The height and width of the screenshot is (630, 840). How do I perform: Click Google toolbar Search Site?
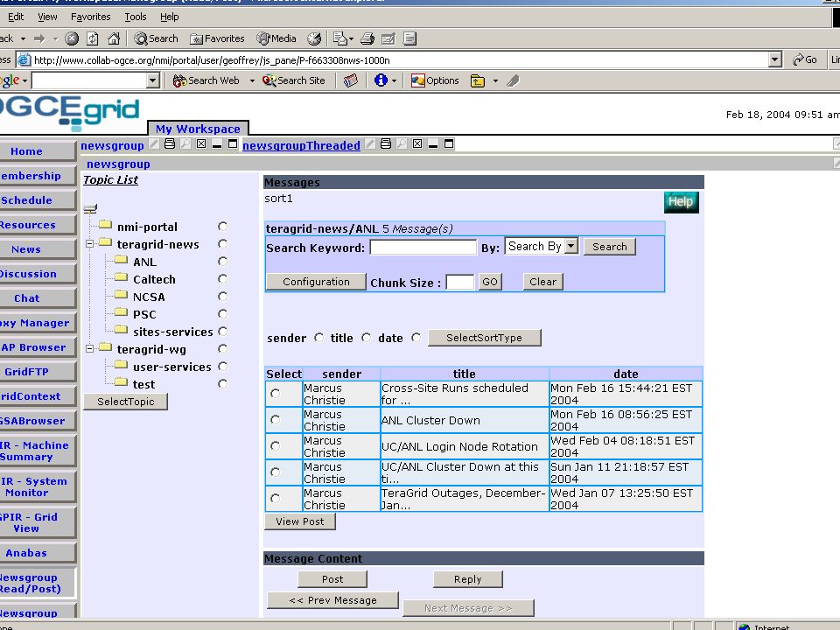(294, 80)
